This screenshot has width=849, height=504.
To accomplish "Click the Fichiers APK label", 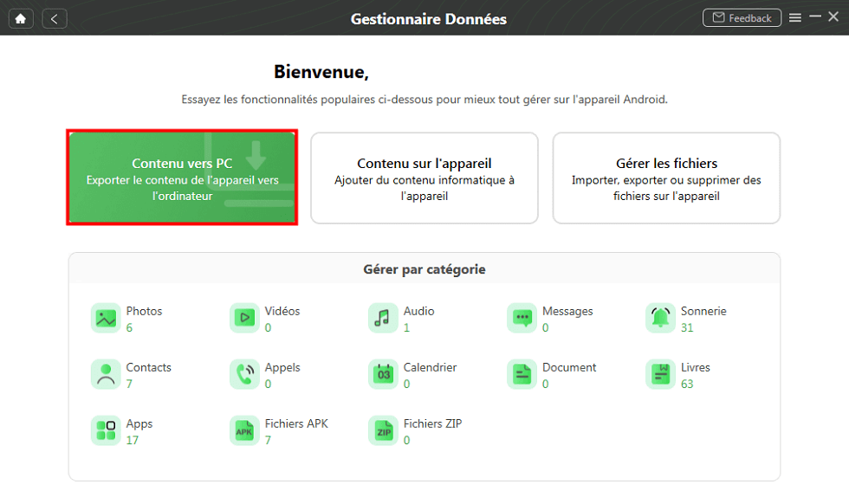I will (x=296, y=423).
